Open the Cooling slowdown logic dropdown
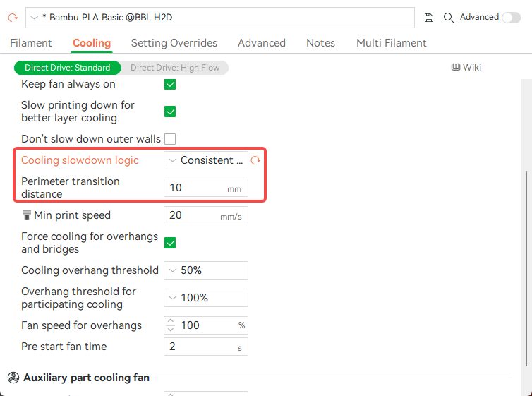 206,160
